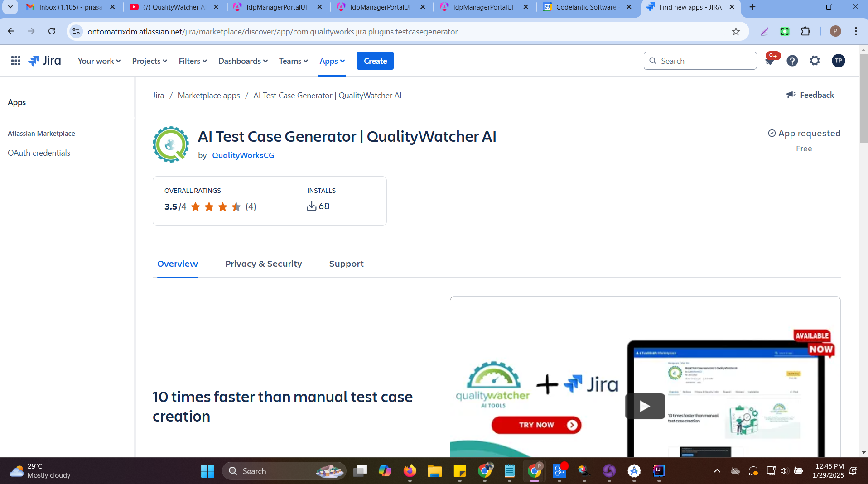The image size is (868, 484).
Task: Go to Jira breadcrumb link
Action: point(158,95)
